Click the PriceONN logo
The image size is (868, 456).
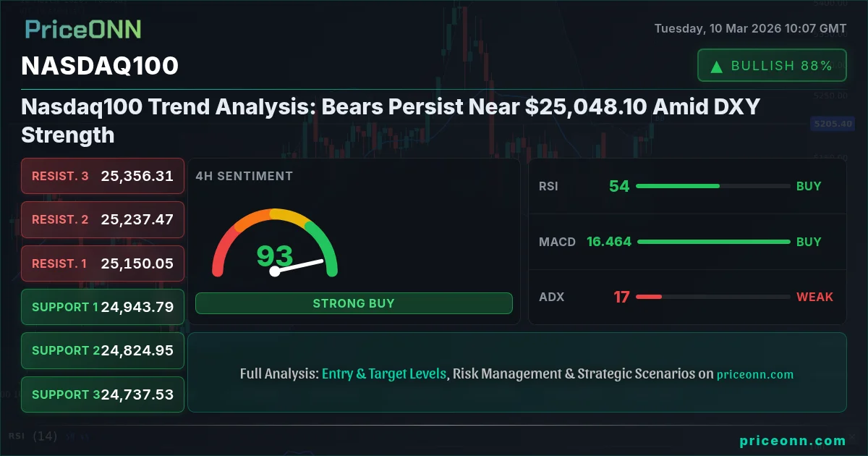[x=83, y=29]
